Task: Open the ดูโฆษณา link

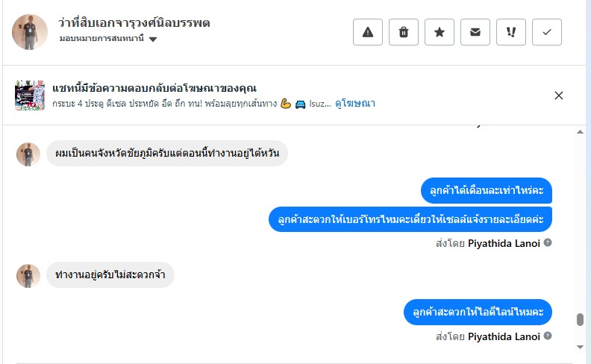Action: [x=355, y=104]
